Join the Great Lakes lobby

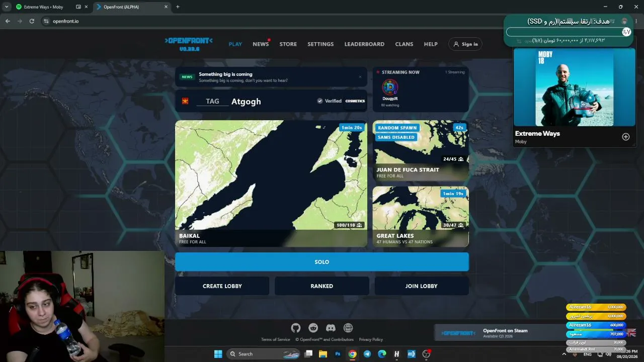coord(421,217)
